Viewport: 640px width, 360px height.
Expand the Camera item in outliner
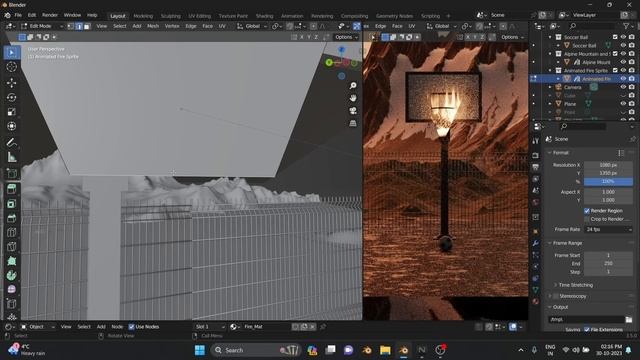coord(550,87)
